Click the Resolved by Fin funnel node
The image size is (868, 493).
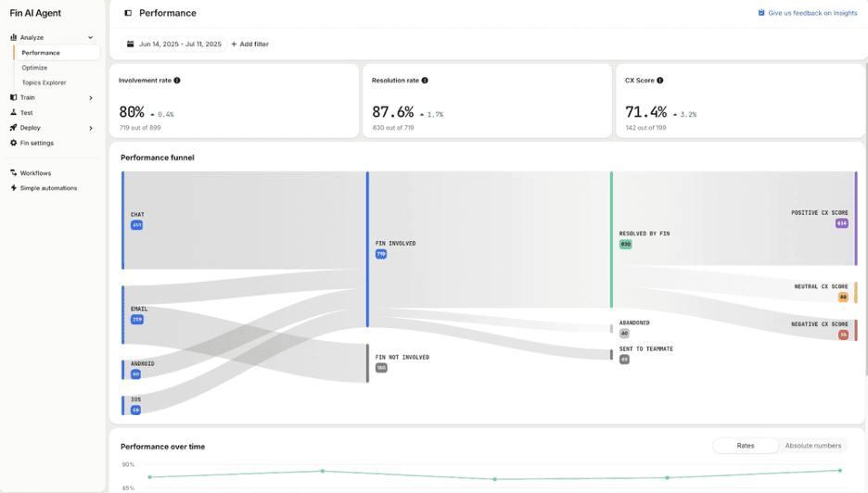click(x=644, y=234)
